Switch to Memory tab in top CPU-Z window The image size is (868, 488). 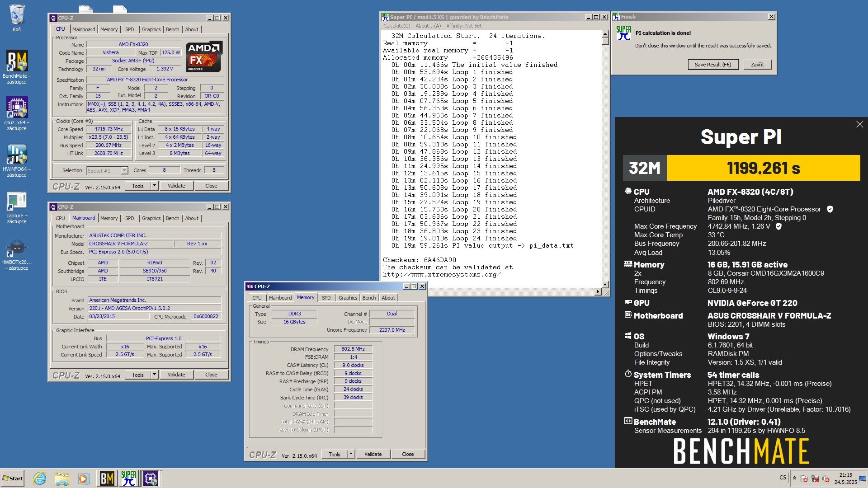pyautogui.click(x=109, y=29)
